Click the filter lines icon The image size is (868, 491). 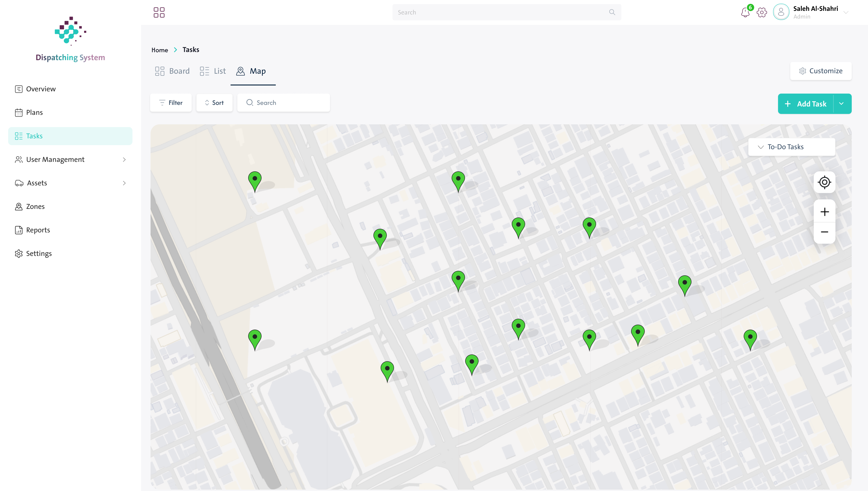click(162, 102)
